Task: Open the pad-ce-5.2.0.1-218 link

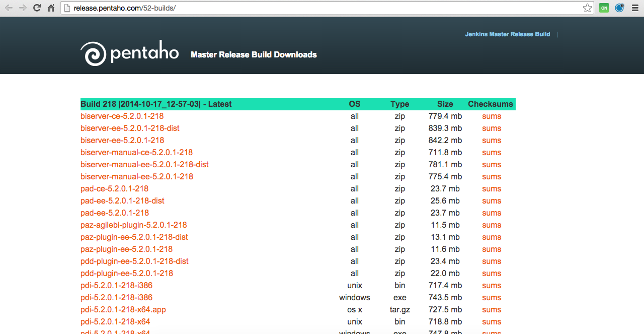Action: point(114,189)
